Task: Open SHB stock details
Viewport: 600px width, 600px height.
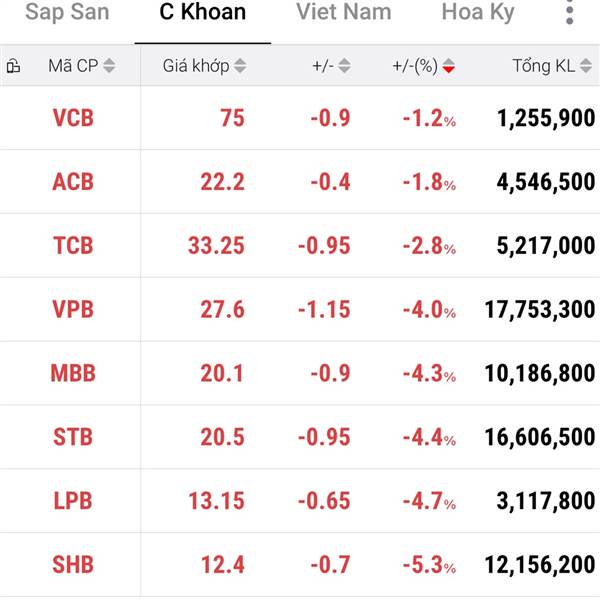Action: tap(73, 565)
